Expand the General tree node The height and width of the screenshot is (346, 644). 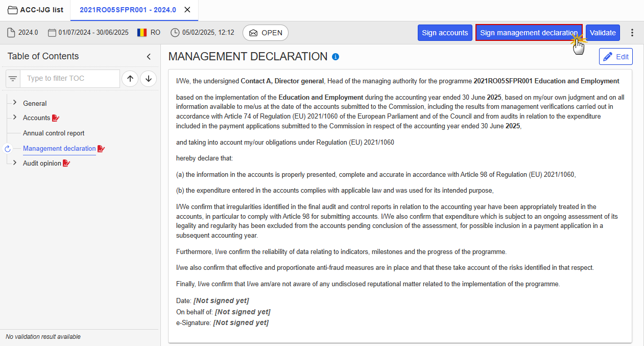click(15, 103)
